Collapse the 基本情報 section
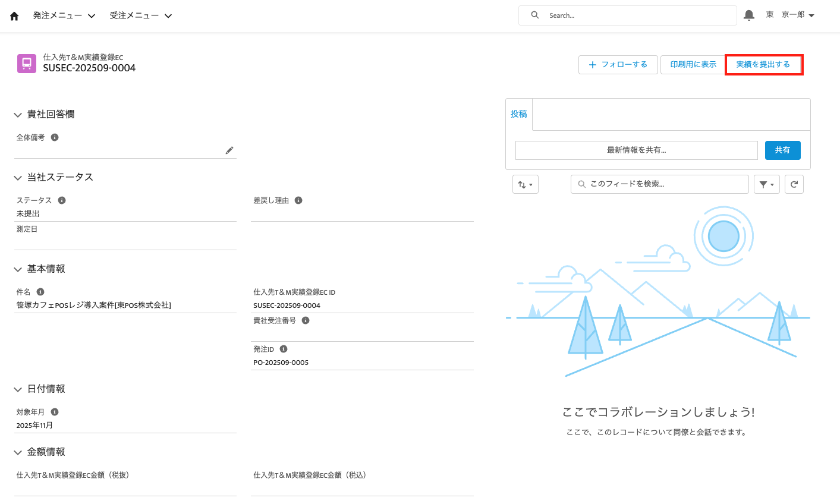Image resolution: width=840 pixels, height=504 pixels. (x=18, y=269)
